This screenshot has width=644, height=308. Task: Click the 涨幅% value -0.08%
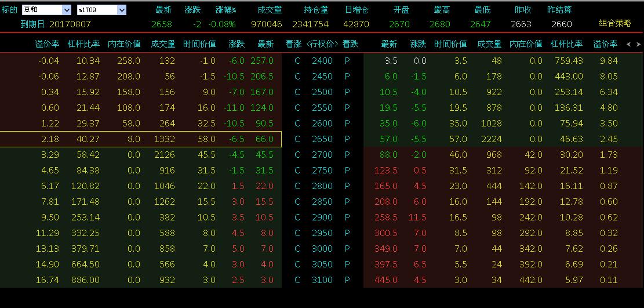(222, 24)
